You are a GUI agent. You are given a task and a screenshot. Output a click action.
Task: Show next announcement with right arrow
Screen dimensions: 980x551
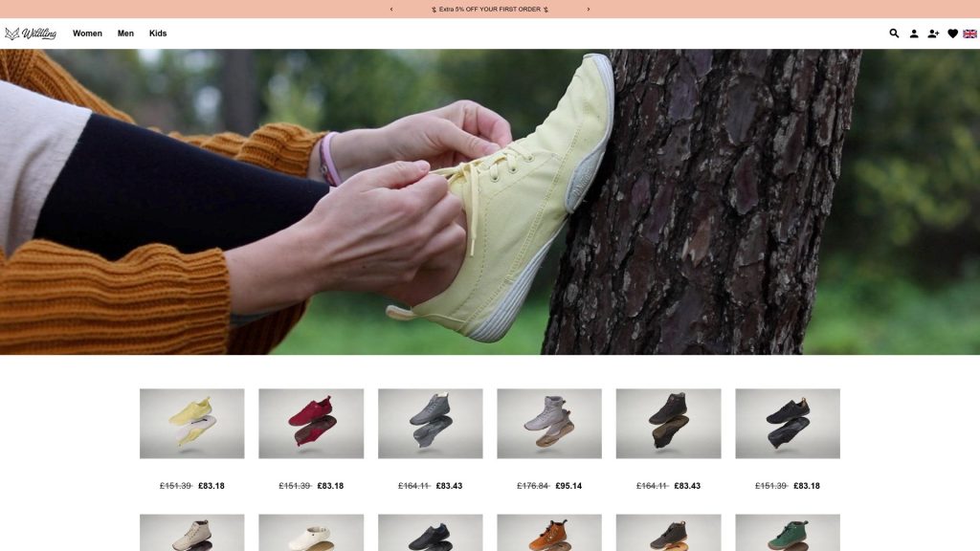coord(588,10)
